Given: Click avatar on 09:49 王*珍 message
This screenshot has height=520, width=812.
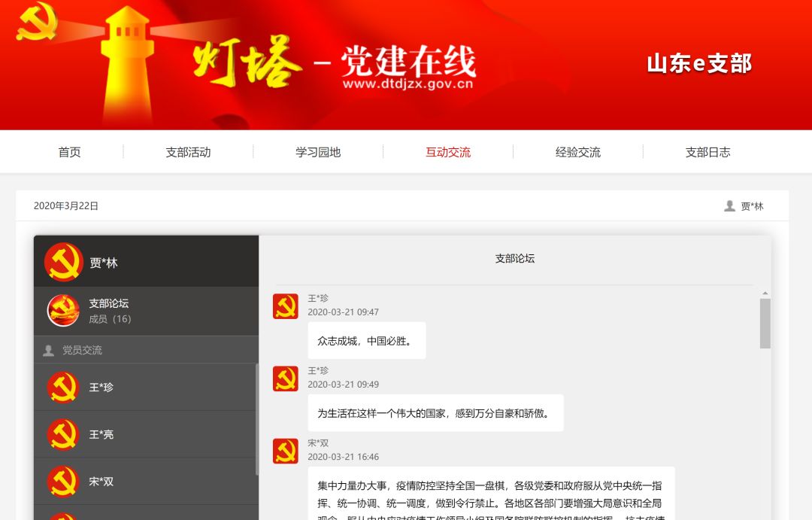Looking at the screenshot, I should pyautogui.click(x=286, y=379).
